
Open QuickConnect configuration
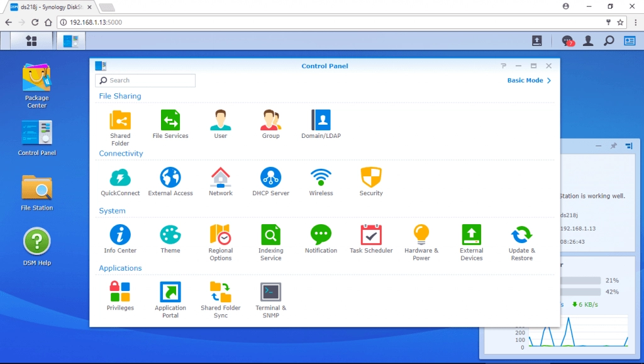(119, 181)
